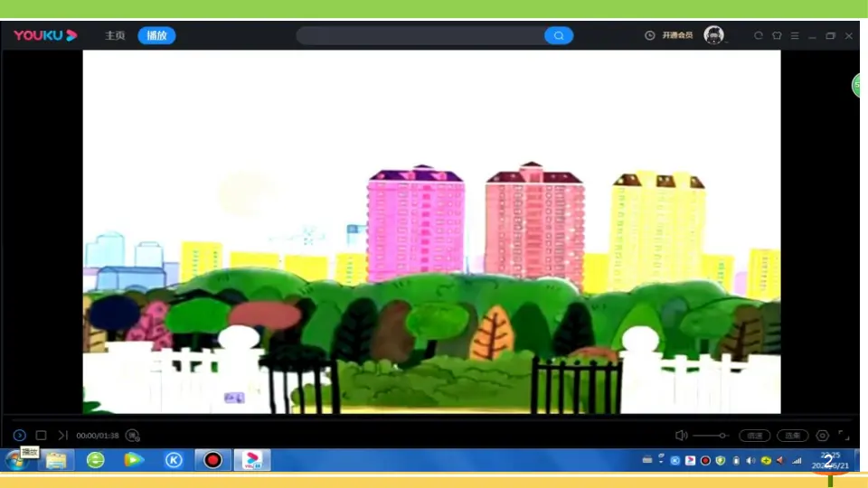The height and width of the screenshot is (488, 868).
Task: Click the refresh icon in title bar
Action: coord(758,35)
